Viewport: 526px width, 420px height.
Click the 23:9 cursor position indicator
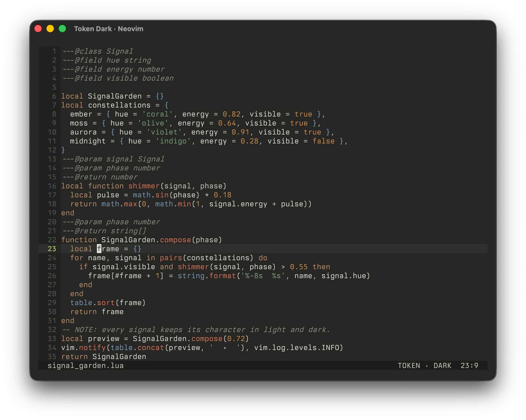[x=469, y=366]
